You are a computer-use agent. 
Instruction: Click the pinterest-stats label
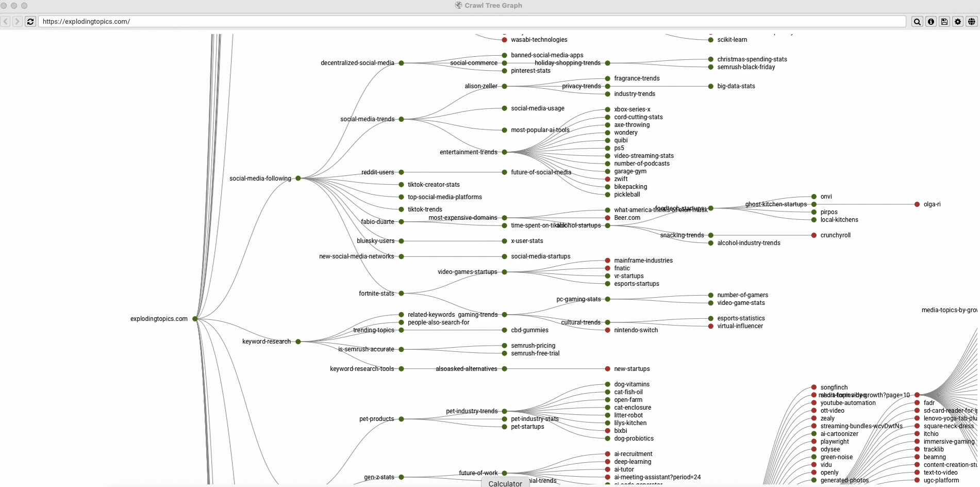point(530,71)
